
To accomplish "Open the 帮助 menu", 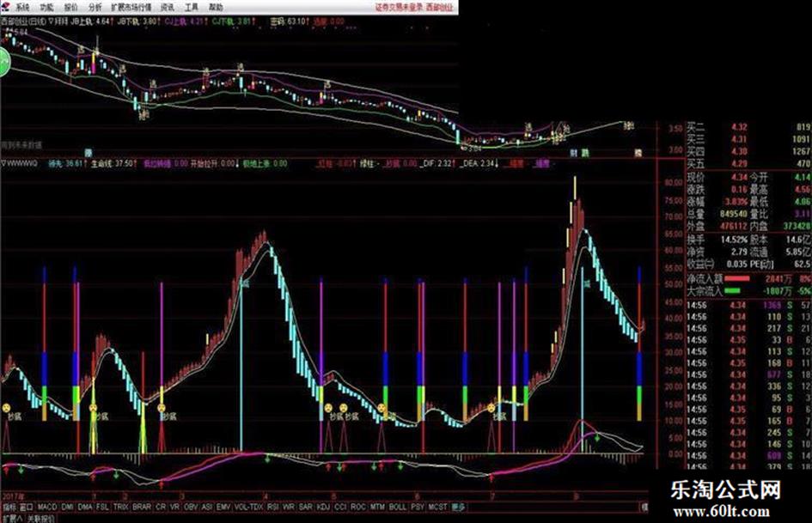I will pos(217,7).
